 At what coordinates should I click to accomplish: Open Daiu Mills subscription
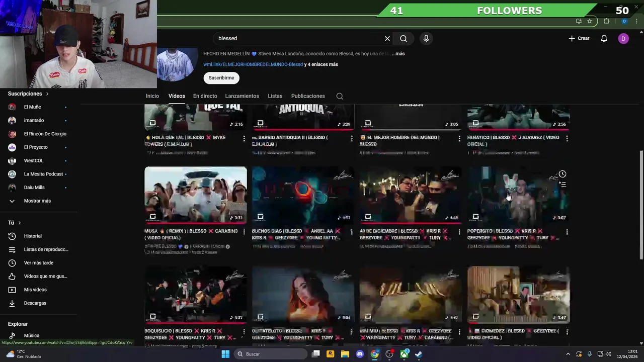pyautogui.click(x=39, y=188)
